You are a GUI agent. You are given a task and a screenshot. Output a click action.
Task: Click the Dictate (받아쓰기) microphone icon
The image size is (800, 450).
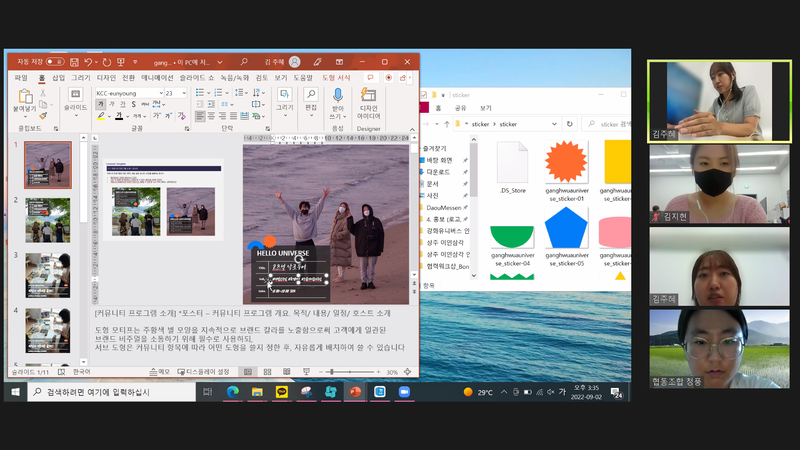[337, 96]
